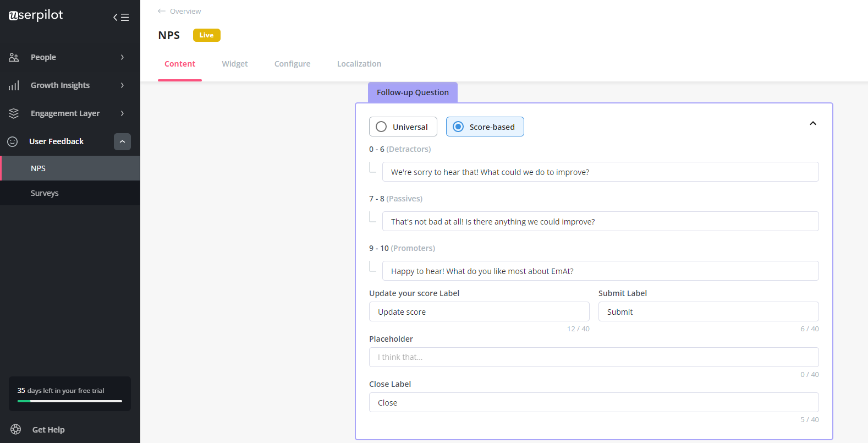Click the User Feedback smiley icon
Image resolution: width=868 pixels, height=443 pixels.
point(13,141)
